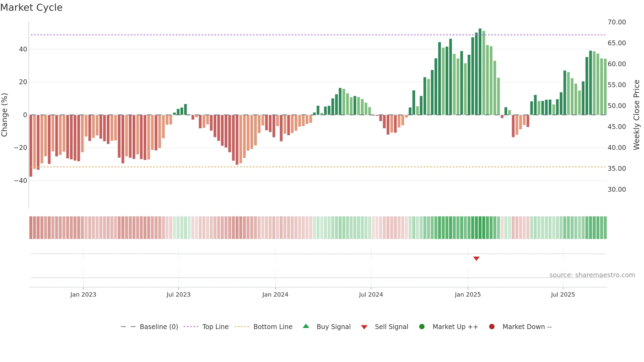Click the 55.00 price axis label

(617, 85)
